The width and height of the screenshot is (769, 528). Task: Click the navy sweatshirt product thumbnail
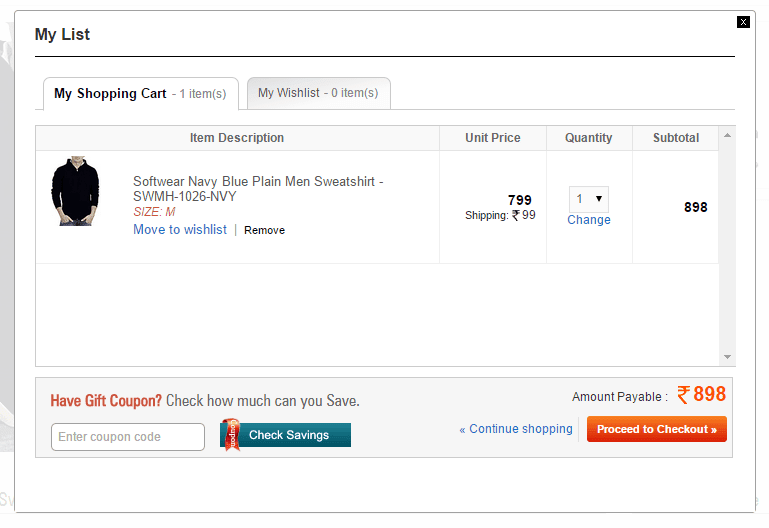point(75,192)
